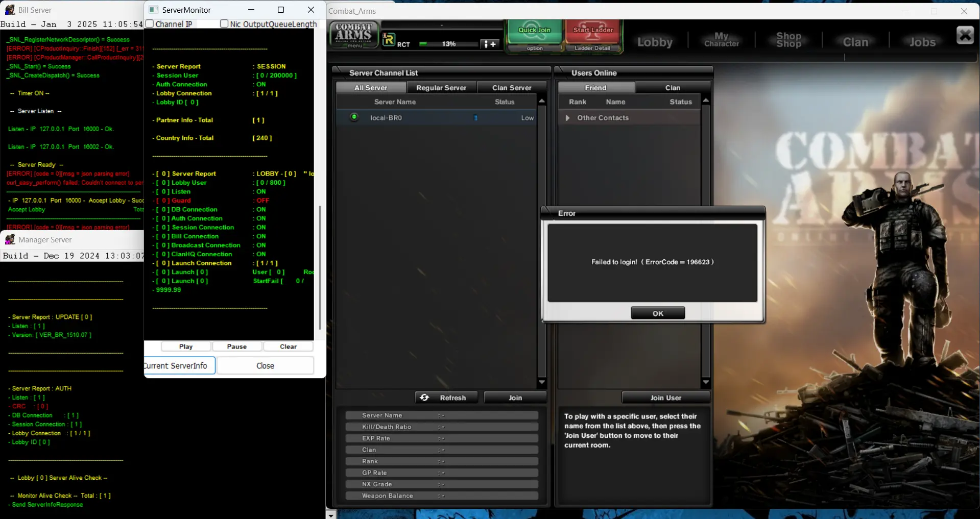Click down arrow of Users Online scrollbar
The height and width of the screenshot is (519, 980).
click(706, 382)
